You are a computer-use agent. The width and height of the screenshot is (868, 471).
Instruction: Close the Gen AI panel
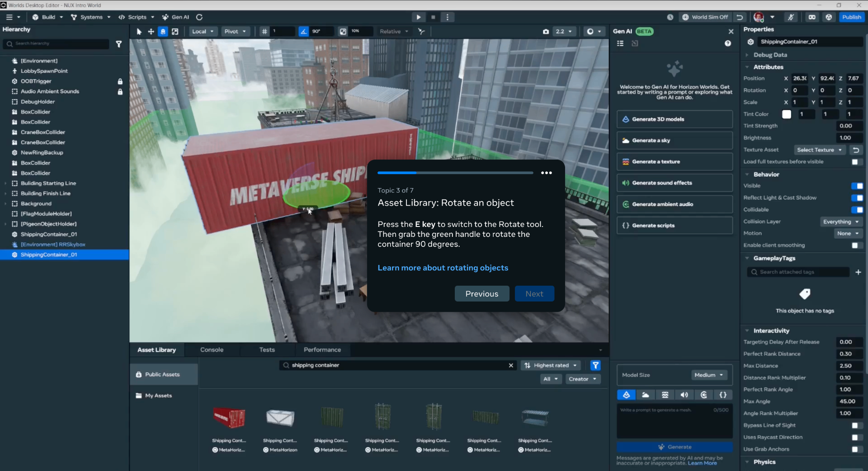pyautogui.click(x=731, y=31)
